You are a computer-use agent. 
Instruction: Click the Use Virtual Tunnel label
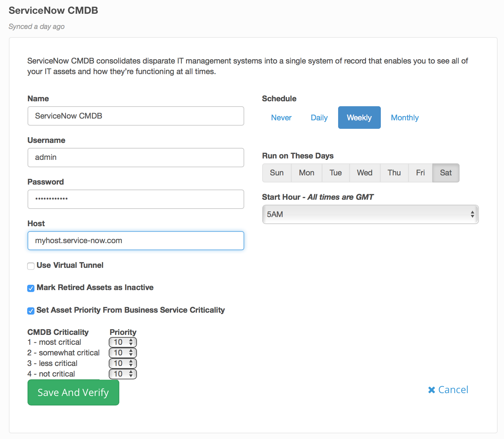coord(70,265)
